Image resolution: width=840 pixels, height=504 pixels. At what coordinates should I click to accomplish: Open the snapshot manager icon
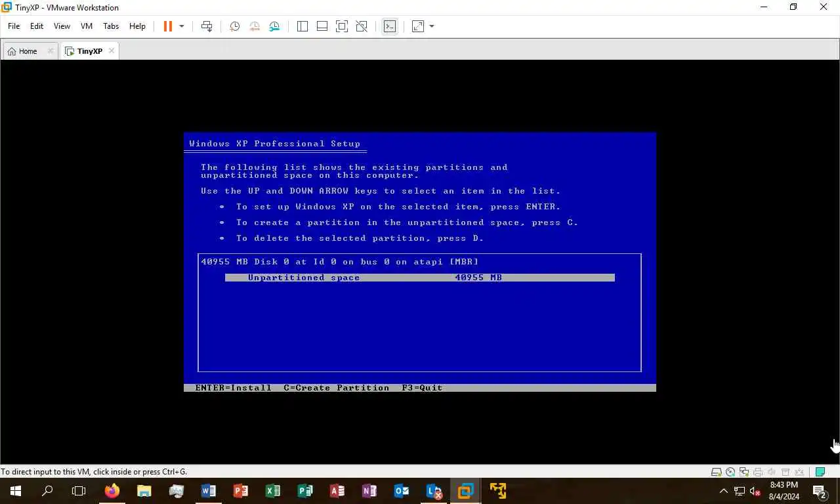point(274,26)
